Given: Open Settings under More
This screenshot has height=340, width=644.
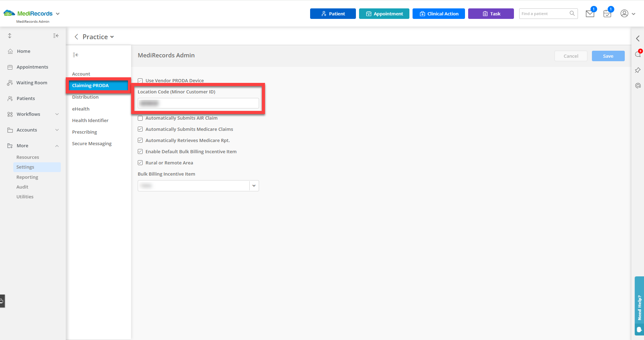Looking at the screenshot, I should (x=37, y=167).
